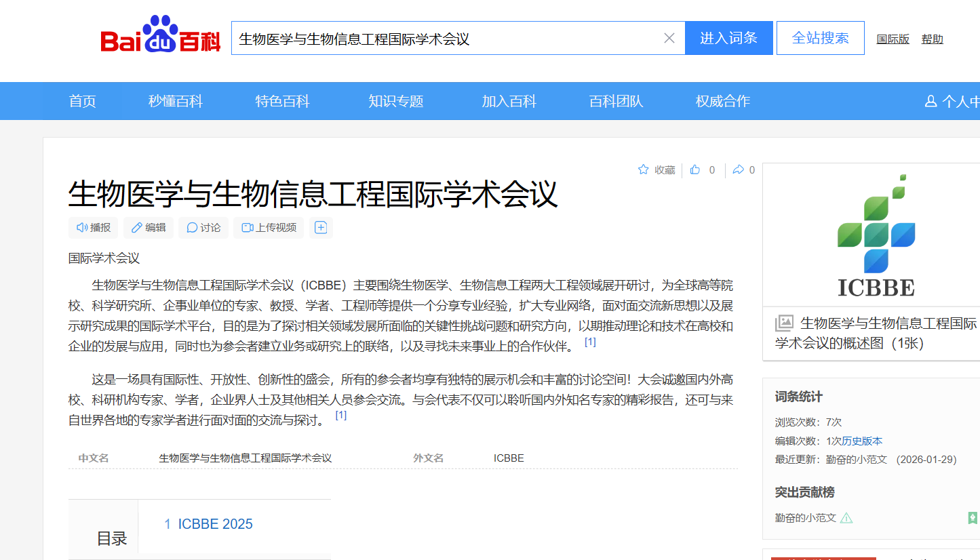Open the 历史版本 link
The height and width of the screenshot is (560, 980).
tap(862, 441)
